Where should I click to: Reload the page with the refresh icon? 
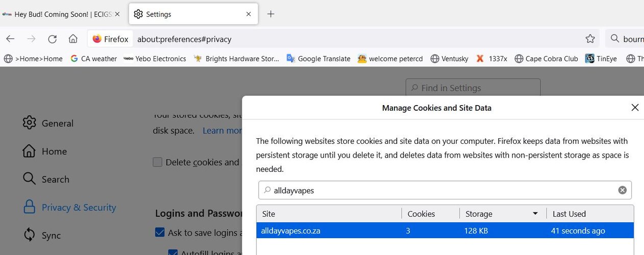[x=52, y=39]
